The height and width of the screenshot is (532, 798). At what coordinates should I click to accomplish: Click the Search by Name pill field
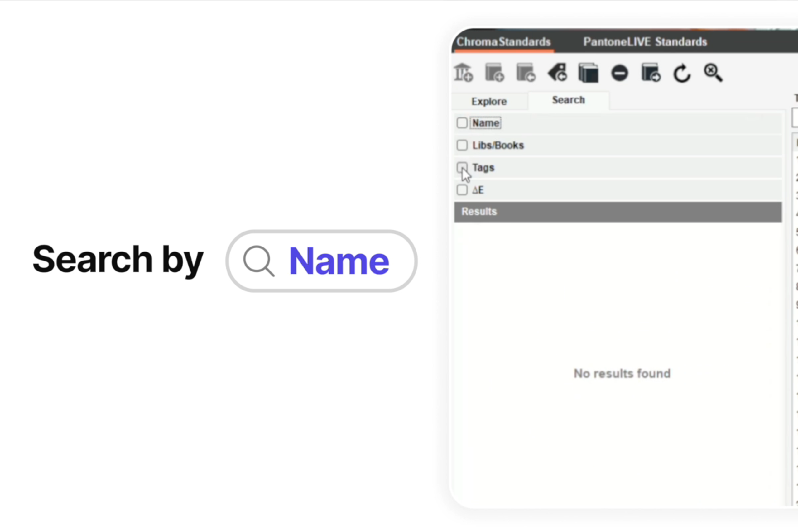click(x=321, y=261)
